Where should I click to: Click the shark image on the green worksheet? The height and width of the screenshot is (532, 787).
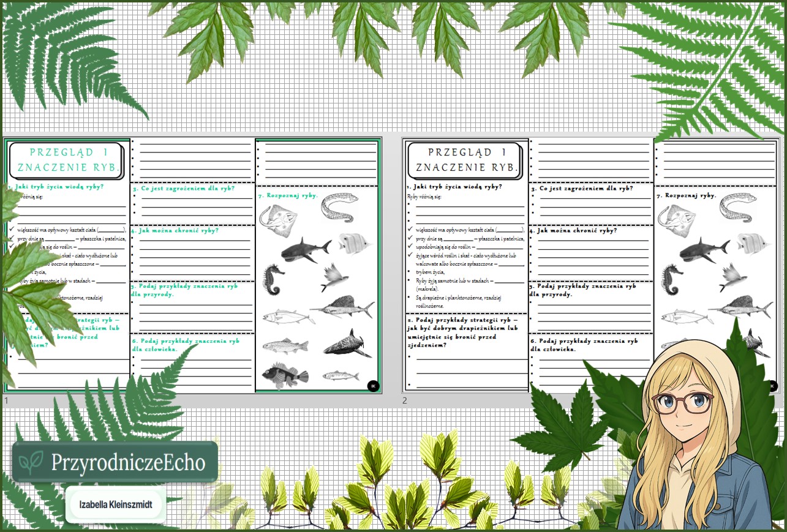coord(306,250)
